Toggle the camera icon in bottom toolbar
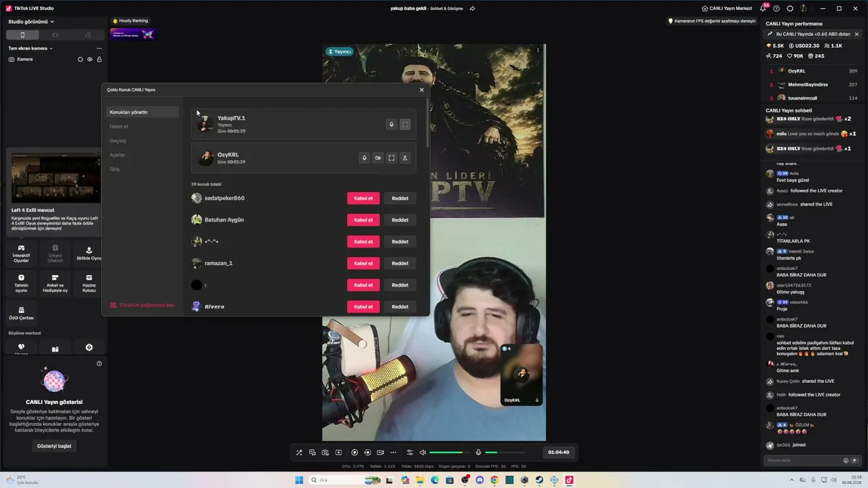Viewport: 868px width, 488px height. coord(380,452)
